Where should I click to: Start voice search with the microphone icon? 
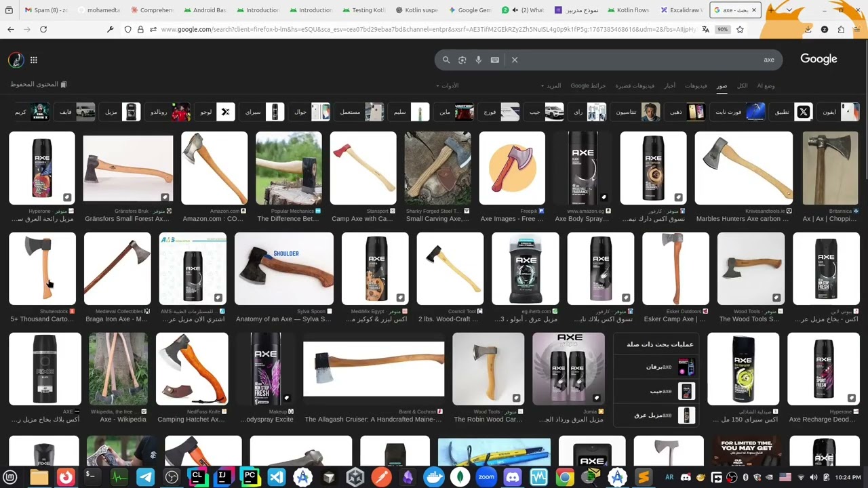pos(479,60)
